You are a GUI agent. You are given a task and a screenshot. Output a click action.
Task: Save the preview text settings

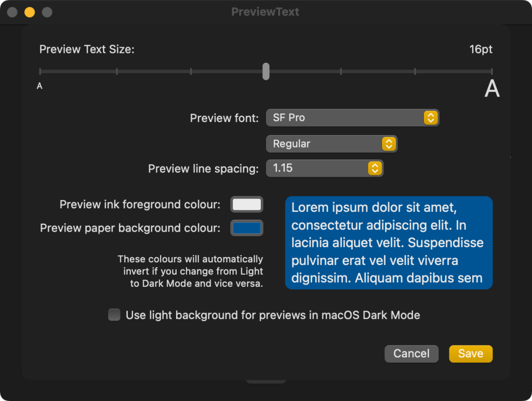[470, 353]
